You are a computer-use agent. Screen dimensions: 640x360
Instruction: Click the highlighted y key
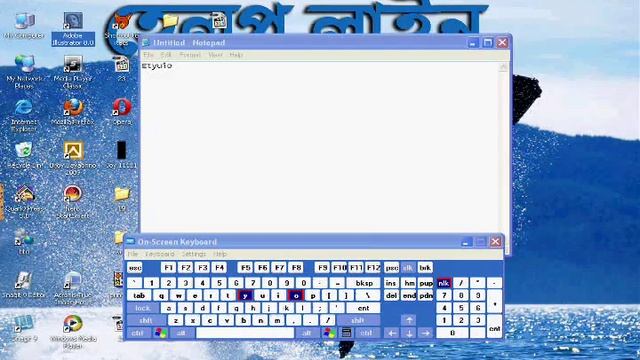click(245, 296)
